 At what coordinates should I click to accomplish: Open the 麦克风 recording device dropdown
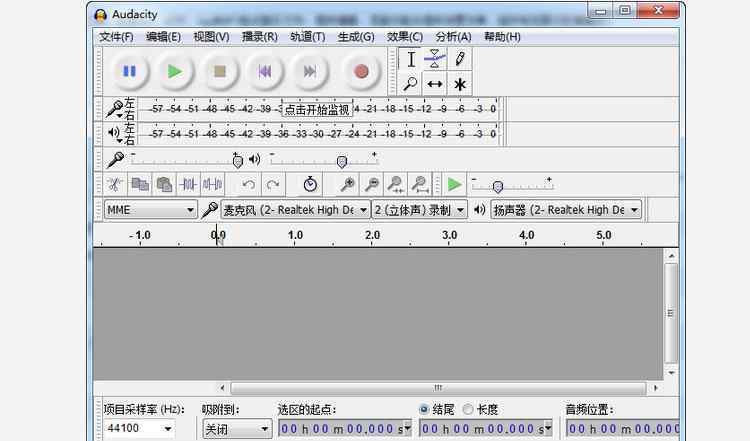point(295,210)
